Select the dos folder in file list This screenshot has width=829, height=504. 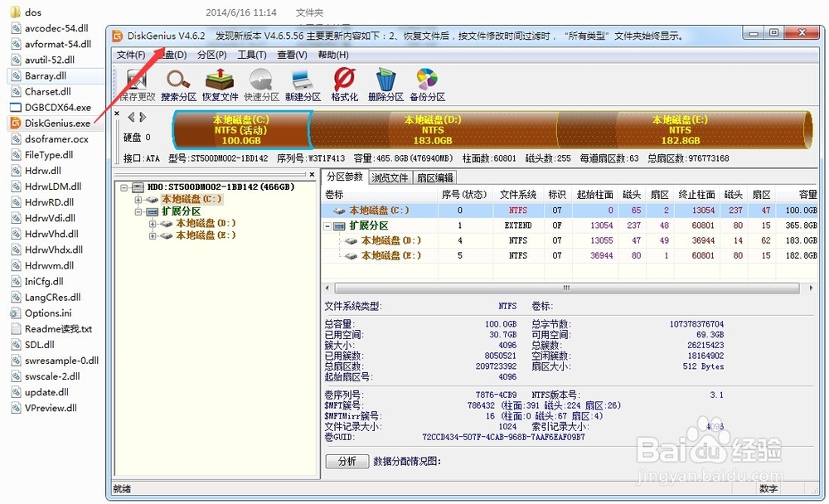(x=33, y=12)
